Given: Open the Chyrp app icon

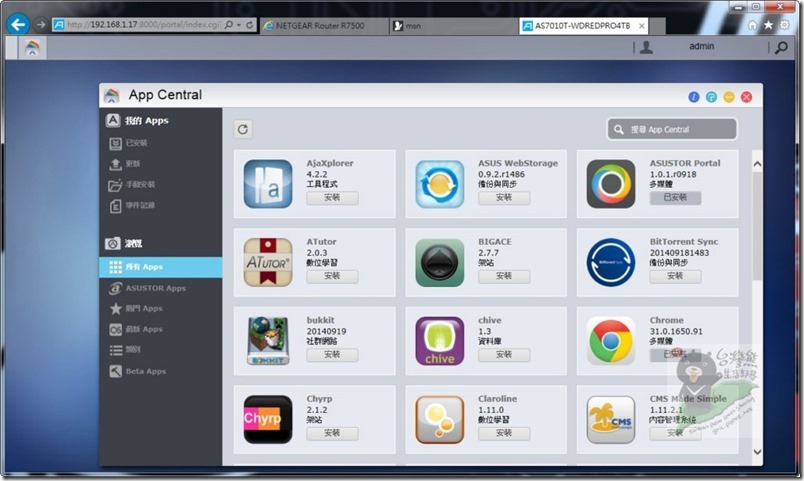Looking at the screenshot, I should point(268,419).
